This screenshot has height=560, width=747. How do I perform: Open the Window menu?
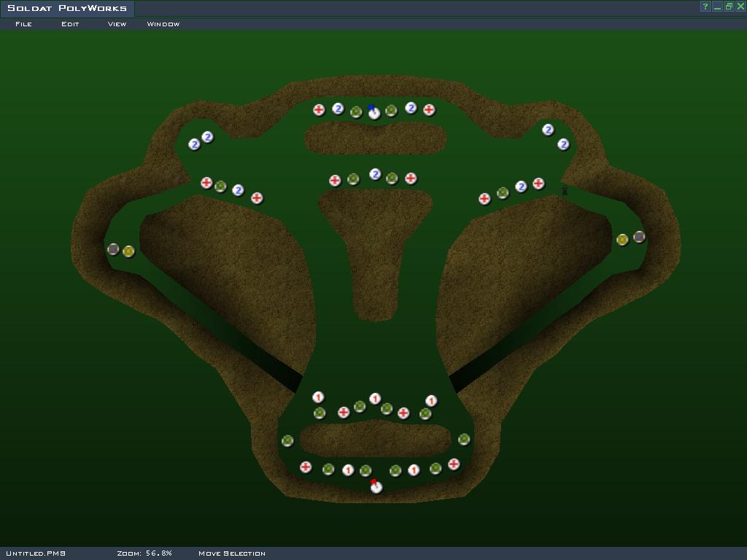(x=163, y=24)
